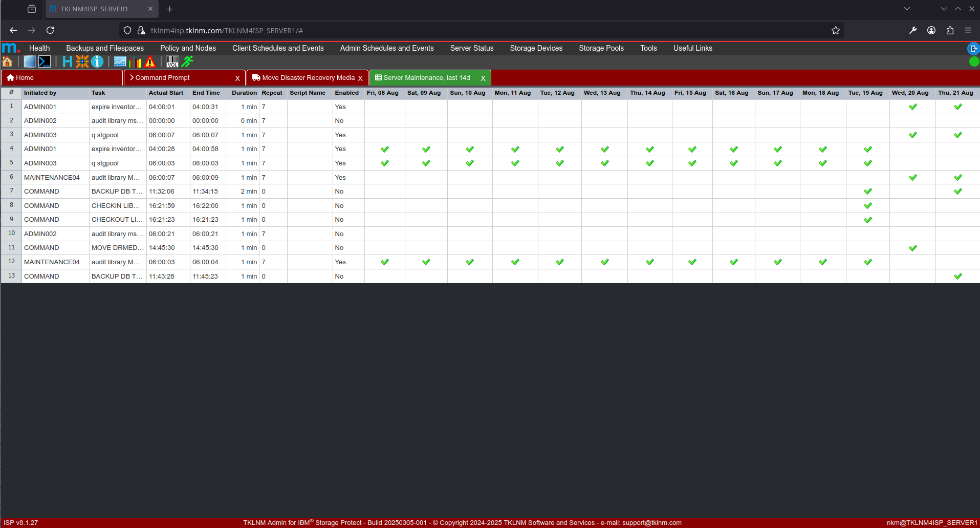Click the green running man icon
This screenshot has width=980, height=528.
pos(188,62)
